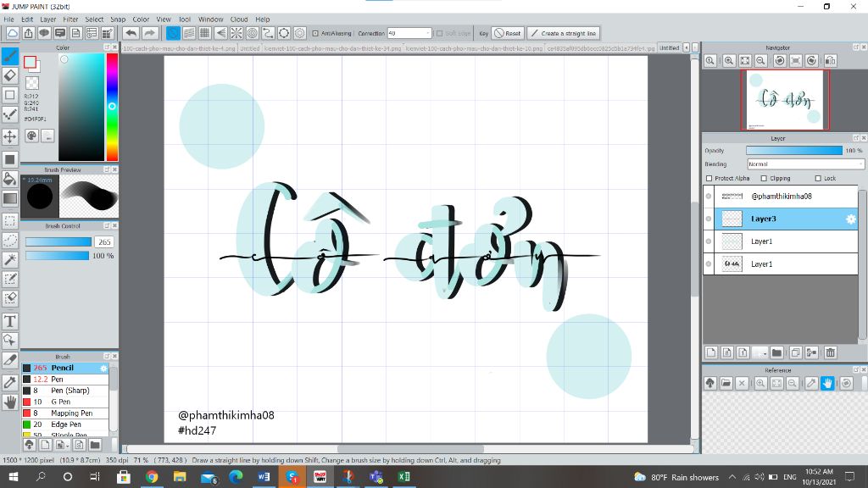
Task: Open reference image with folder icon
Action: 726,383
